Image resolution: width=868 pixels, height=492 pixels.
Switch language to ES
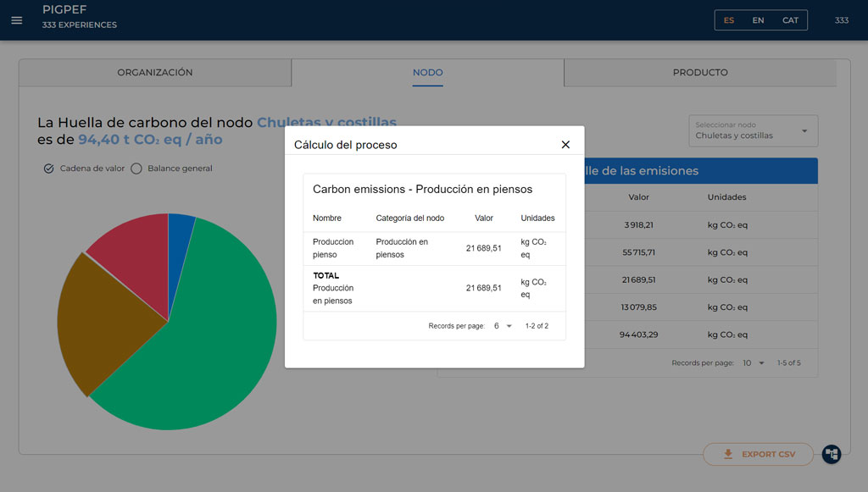click(x=729, y=20)
